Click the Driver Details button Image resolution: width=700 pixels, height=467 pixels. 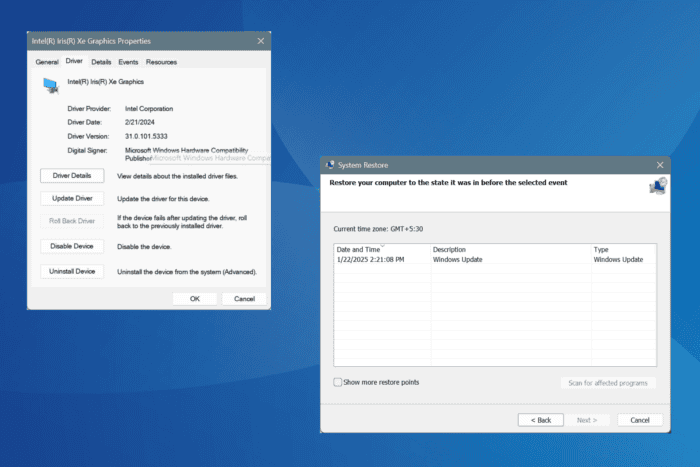coord(72,175)
